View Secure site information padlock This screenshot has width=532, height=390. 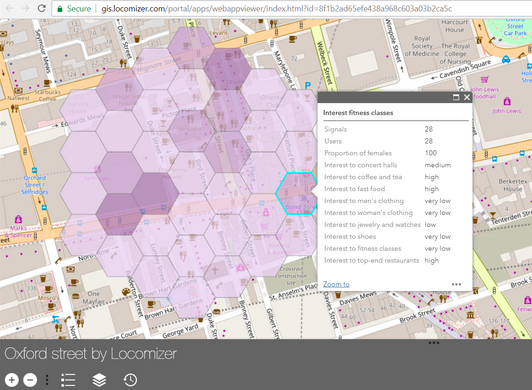(x=60, y=9)
